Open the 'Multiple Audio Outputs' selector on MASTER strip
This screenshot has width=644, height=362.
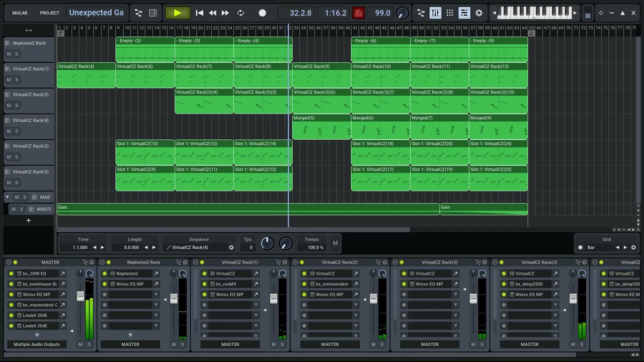click(x=37, y=344)
